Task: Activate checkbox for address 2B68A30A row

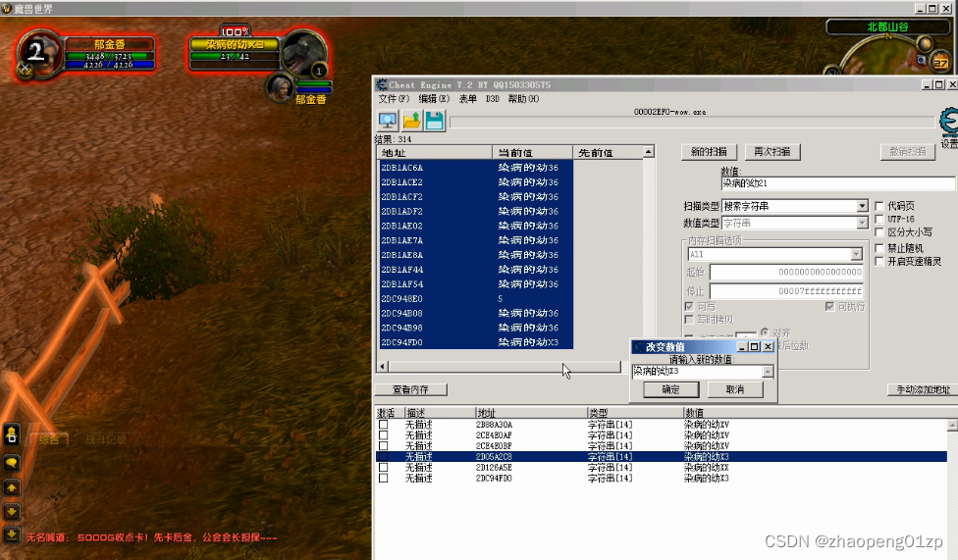Action: pyautogui.click(x=383, y=425)
